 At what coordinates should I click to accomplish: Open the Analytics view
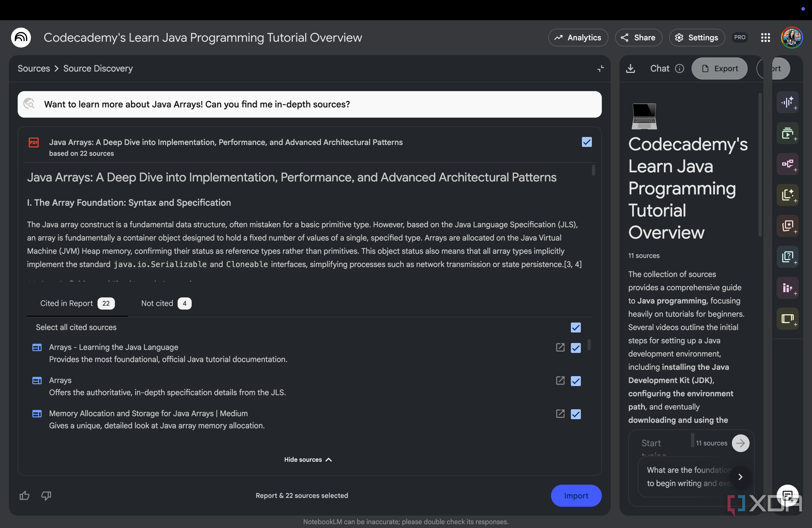coord(578,38)
